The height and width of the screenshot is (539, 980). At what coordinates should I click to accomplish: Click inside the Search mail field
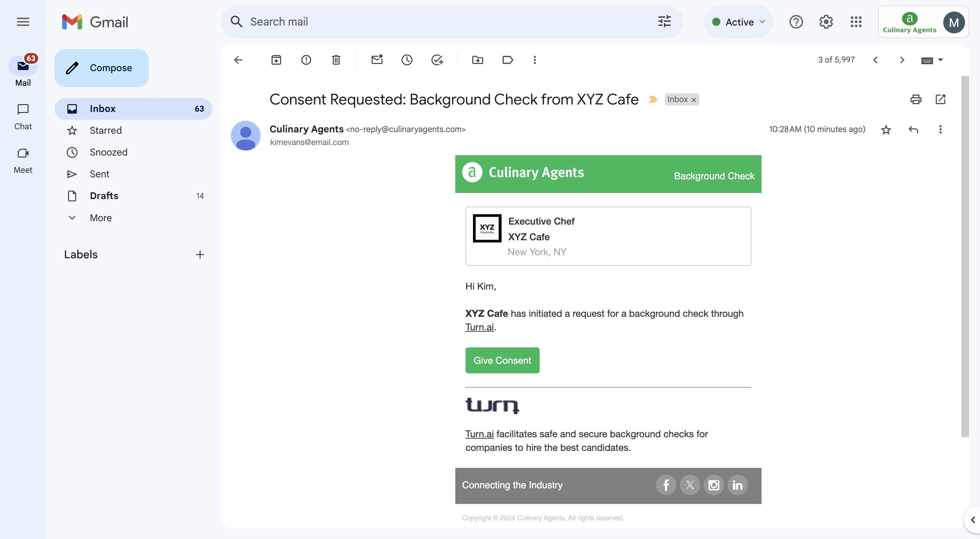point(380,22)
